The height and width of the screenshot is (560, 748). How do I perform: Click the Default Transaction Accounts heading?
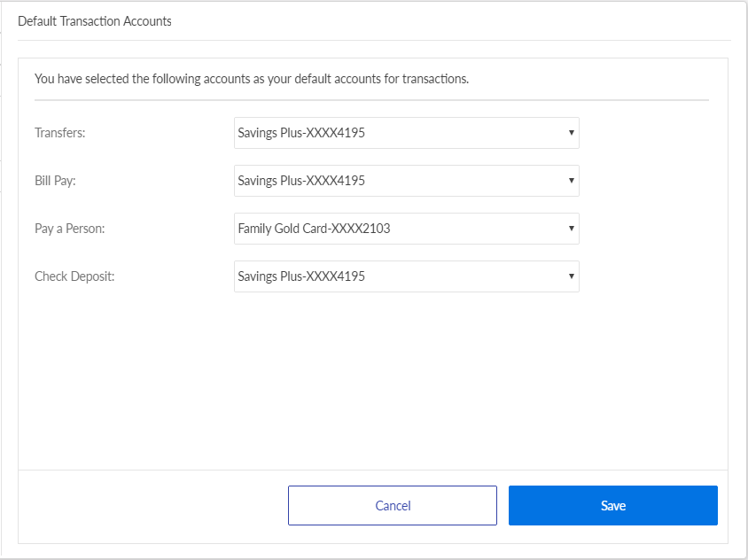point(95,20)
